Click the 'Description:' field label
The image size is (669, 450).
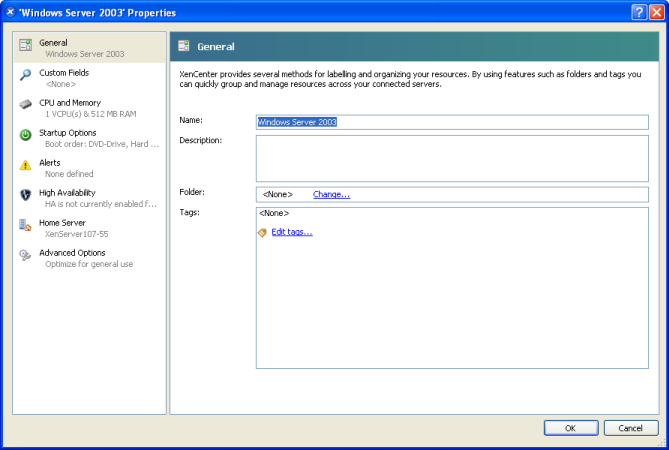201,140
